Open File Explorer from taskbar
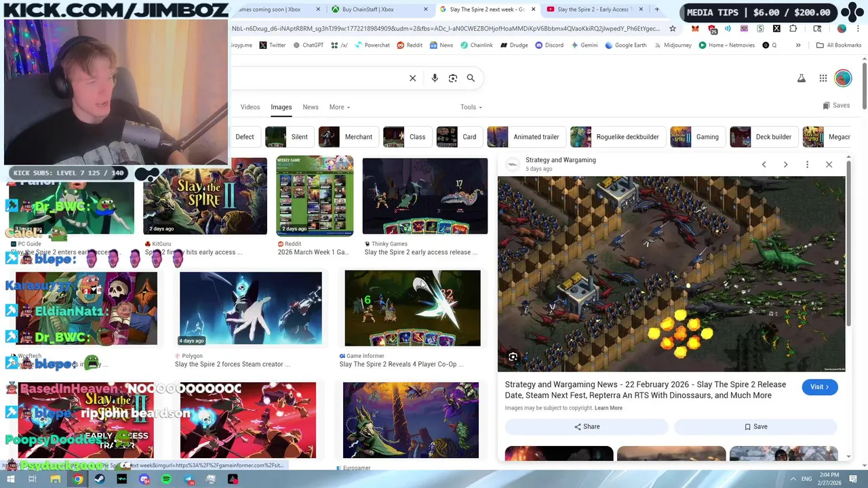The width and height of the screenshot is (868, 488). pos(56,479)
